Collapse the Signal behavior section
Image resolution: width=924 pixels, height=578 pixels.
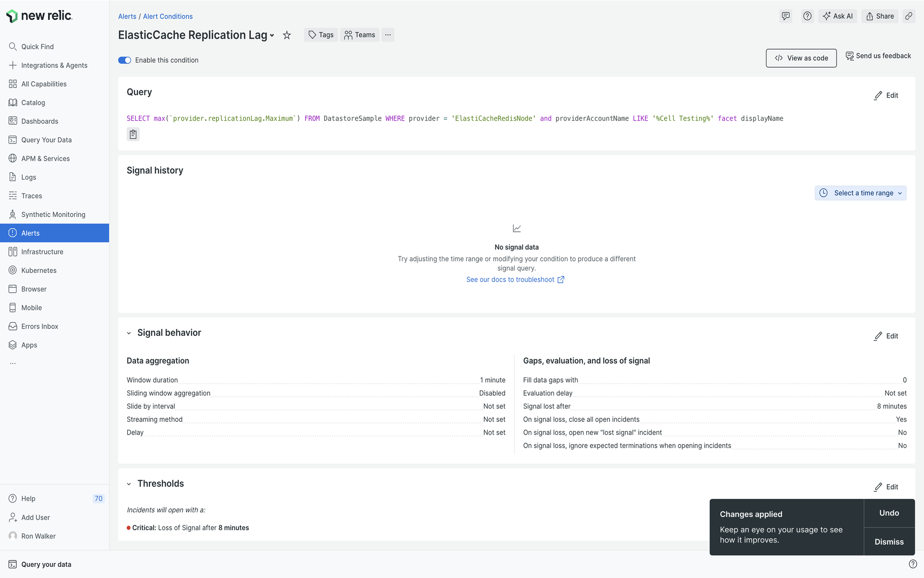pos(129,333)
